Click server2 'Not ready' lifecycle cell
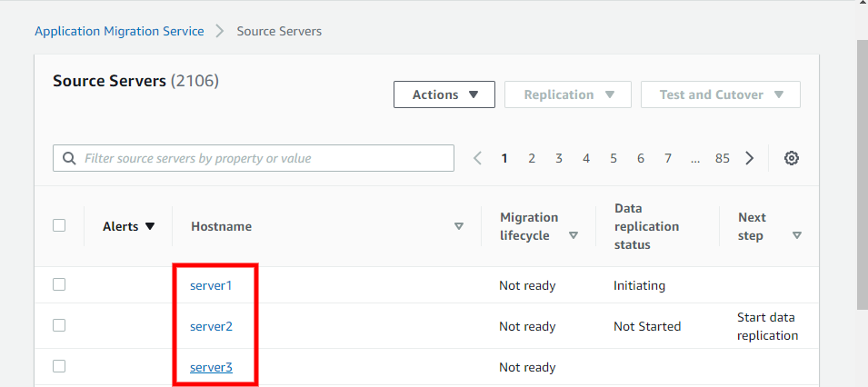This screenshot has height=387, width=868. pos(527,327)
